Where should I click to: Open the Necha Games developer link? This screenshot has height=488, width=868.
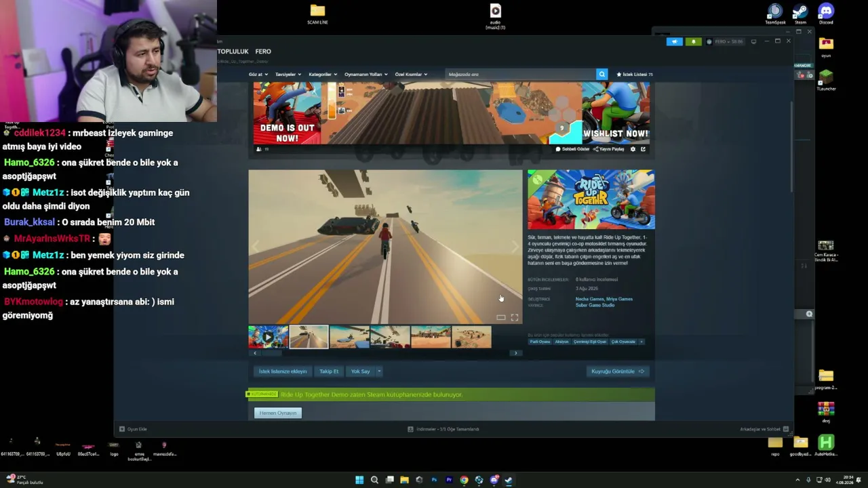coord(590,299)
